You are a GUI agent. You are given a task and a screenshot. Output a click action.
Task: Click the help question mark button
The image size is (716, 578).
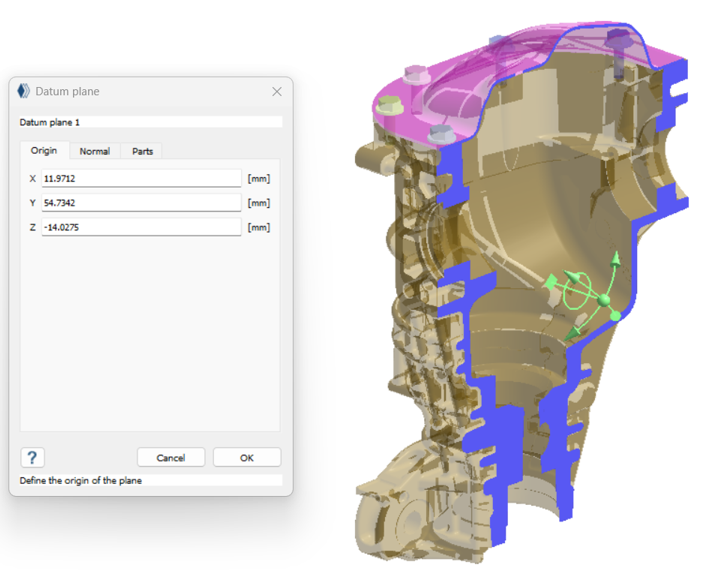click(x=32, y=457)
